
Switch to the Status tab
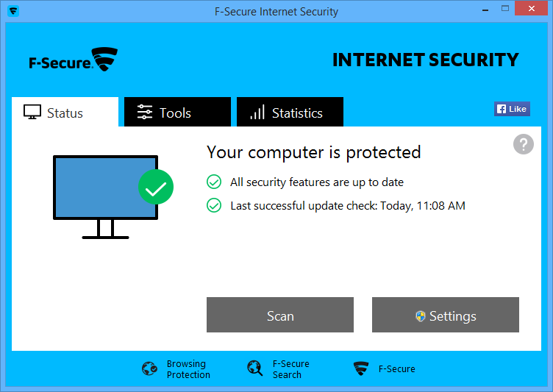(x=65, y=113)
